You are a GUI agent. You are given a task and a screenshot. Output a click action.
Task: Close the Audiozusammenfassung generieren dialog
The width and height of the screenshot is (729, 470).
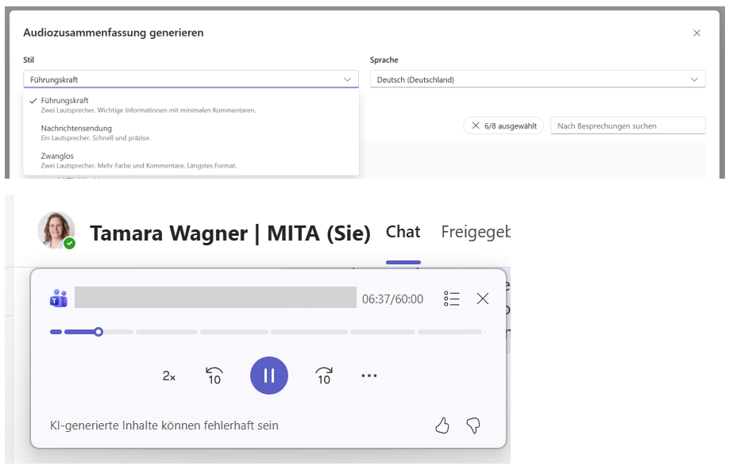[x=696, y=33]
